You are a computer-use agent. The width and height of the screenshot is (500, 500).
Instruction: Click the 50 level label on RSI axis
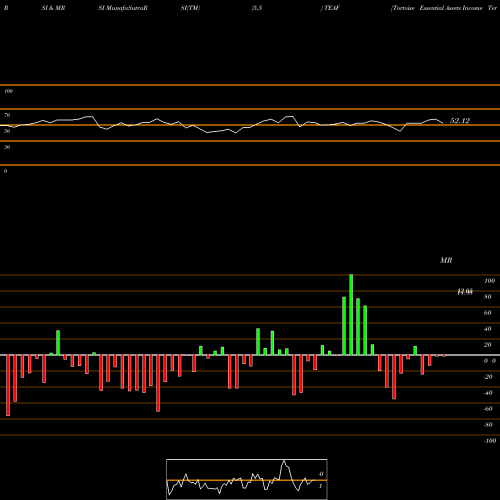7,131
